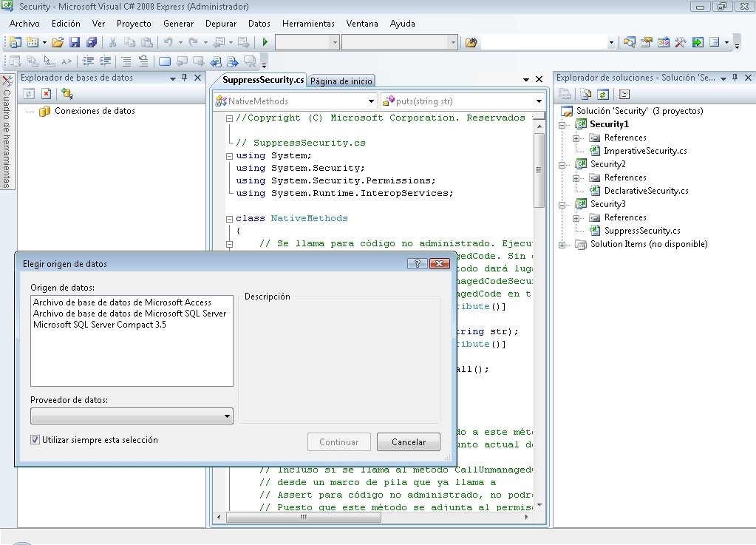Screen dimensions: 756x545
Task: Open the NativeMethods class dropdown
Action: 371,101
